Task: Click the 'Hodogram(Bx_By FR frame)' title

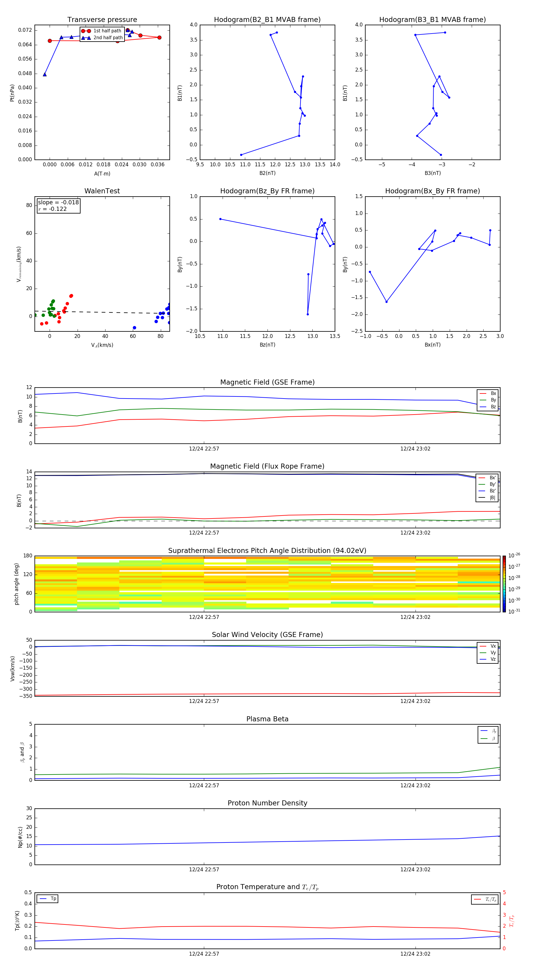Action: click(432, 191)
